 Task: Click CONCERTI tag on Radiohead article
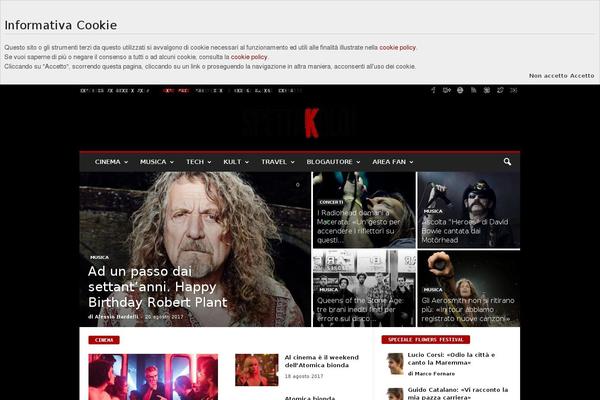click(x=331, y=202)
